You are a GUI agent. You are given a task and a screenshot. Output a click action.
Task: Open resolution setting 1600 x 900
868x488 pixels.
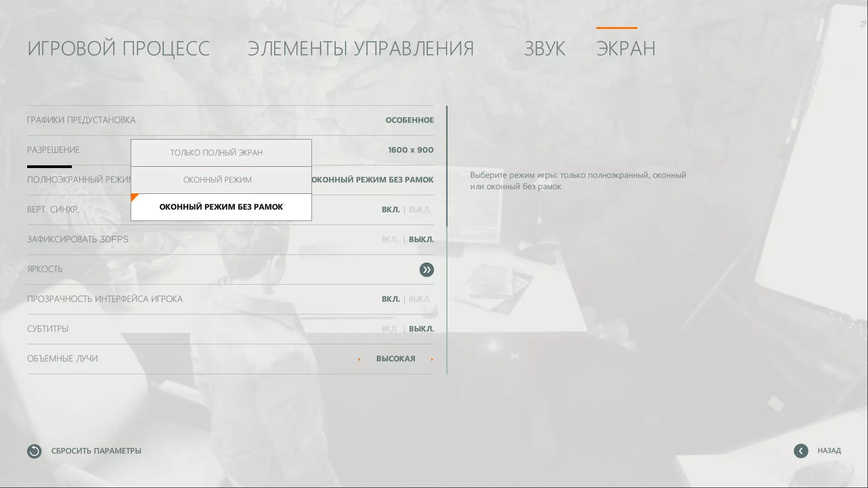pos(410,150)
